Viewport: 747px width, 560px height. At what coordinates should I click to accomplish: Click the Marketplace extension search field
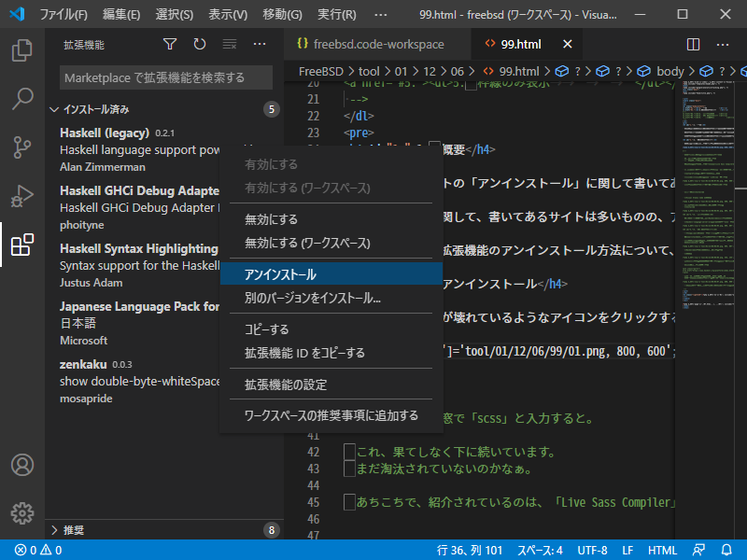point(166,77)
